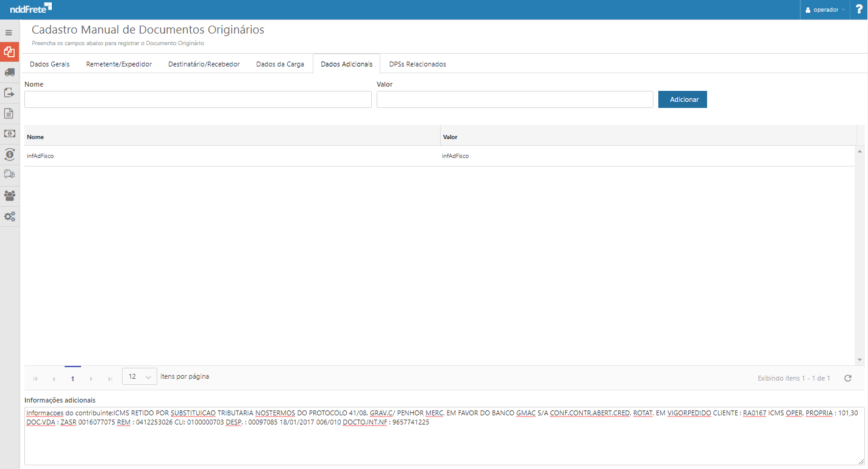Open the hamburger menu in the sidebar
Screen dimensions: 868x469
pos(9,32)
